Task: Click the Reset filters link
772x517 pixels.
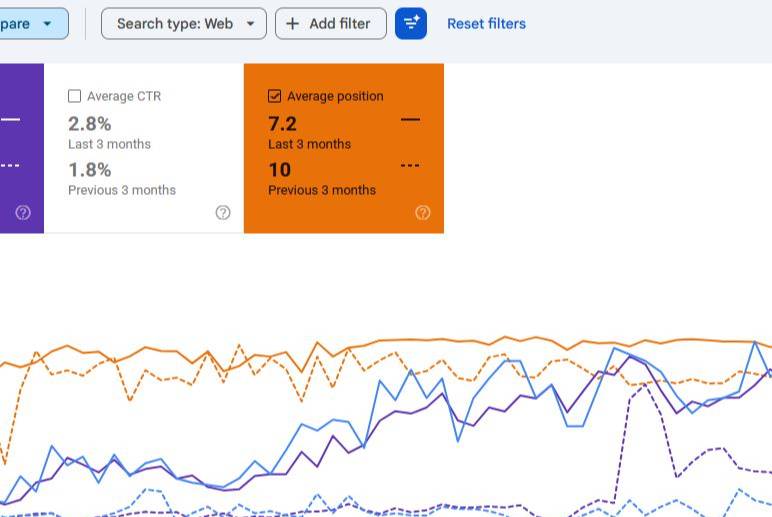Action: [486, 24]
